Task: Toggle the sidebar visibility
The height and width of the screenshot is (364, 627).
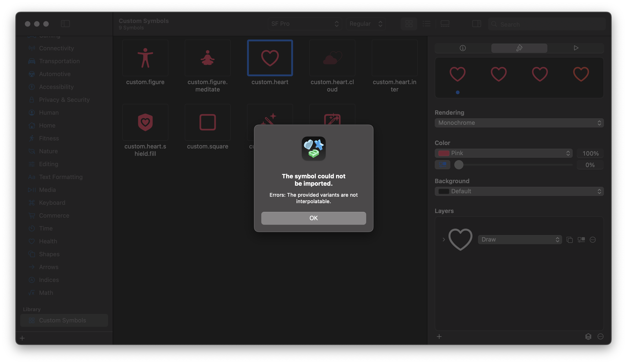Action: click(65, 24)
